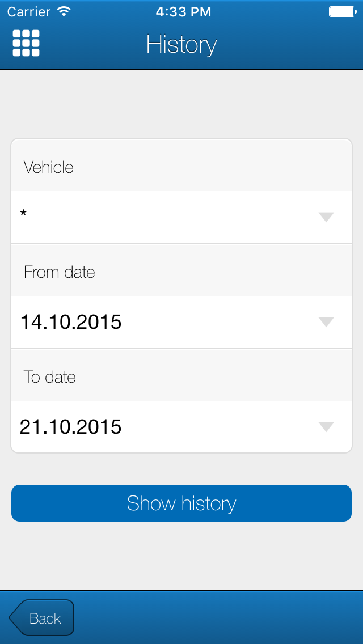Screen dimensions: 363x644
Task: Open the grid menu icon
Action: tap(26, 43)
